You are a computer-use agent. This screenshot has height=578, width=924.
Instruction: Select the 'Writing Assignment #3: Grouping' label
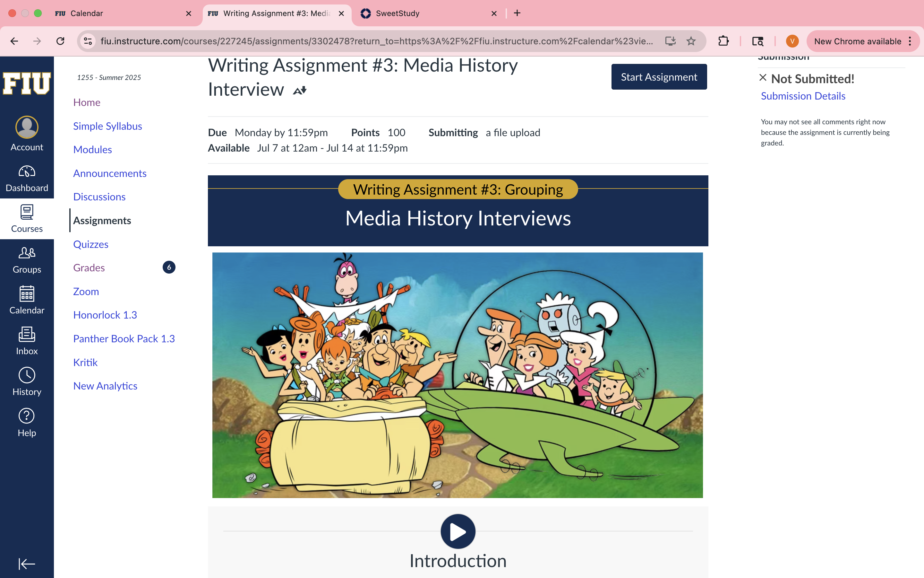458,189
